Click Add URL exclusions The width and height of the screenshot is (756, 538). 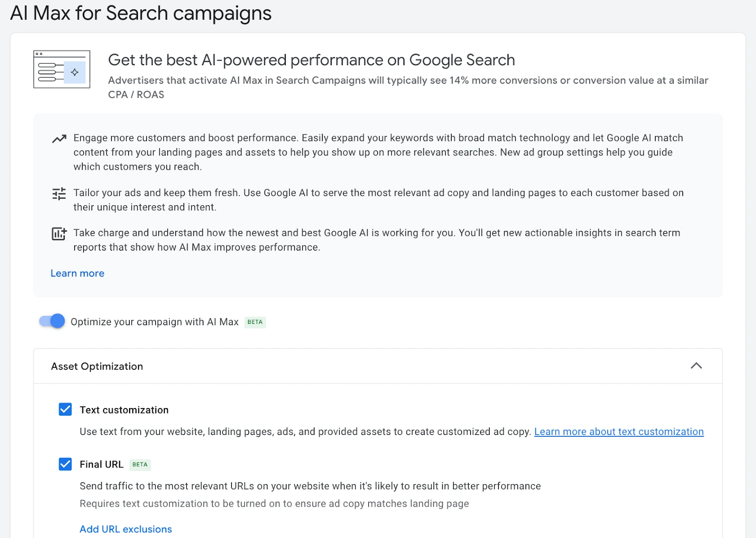click(x=126, y=529)
